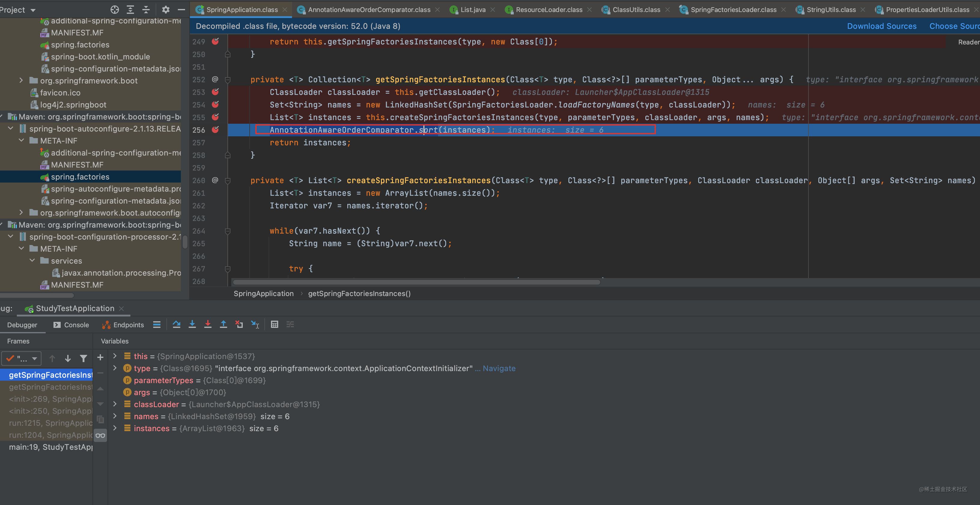
Task: Expand the 'this' variable node
Action: (115, 356)
